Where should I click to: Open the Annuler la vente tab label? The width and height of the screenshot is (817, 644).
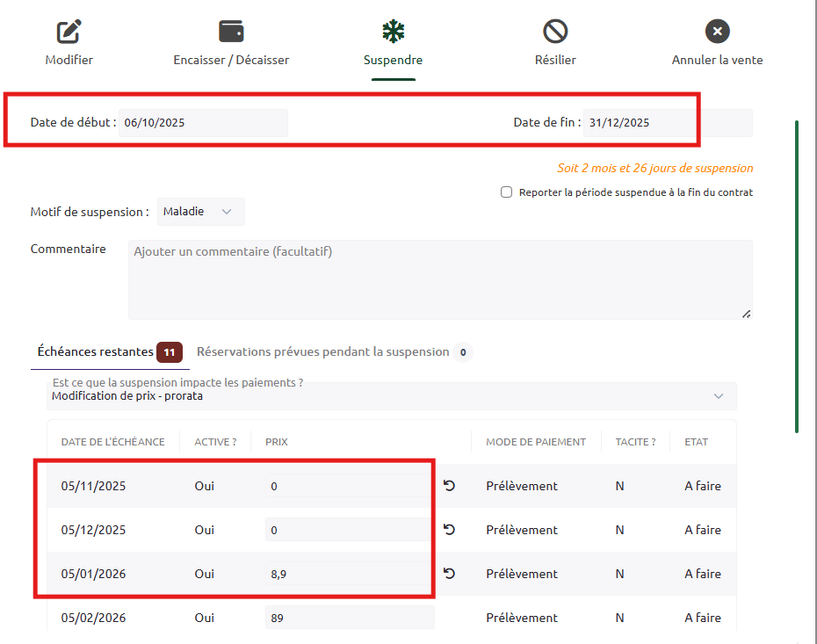click(x=718, y=60)
